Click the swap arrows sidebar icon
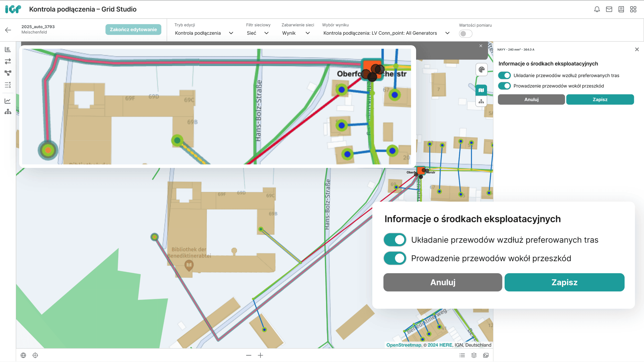This screenshot has width=644, height=362. tap(8, 61)
